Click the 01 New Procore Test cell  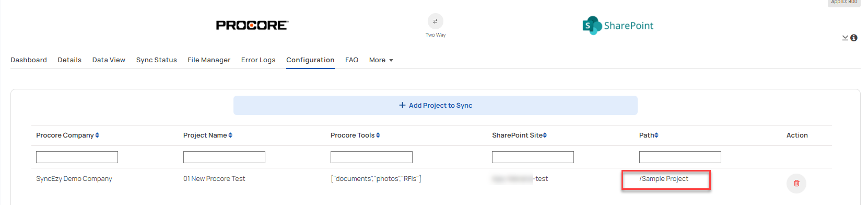pos(214,179)
